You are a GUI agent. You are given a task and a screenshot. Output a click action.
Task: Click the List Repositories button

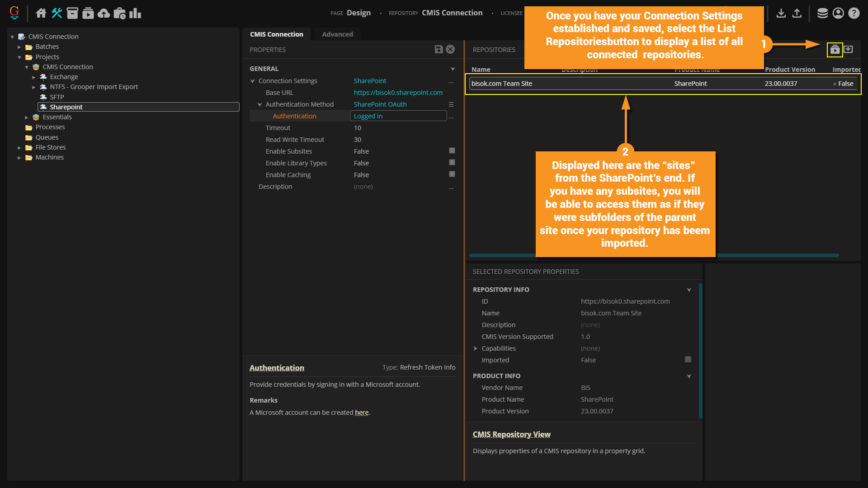[835, 50]
